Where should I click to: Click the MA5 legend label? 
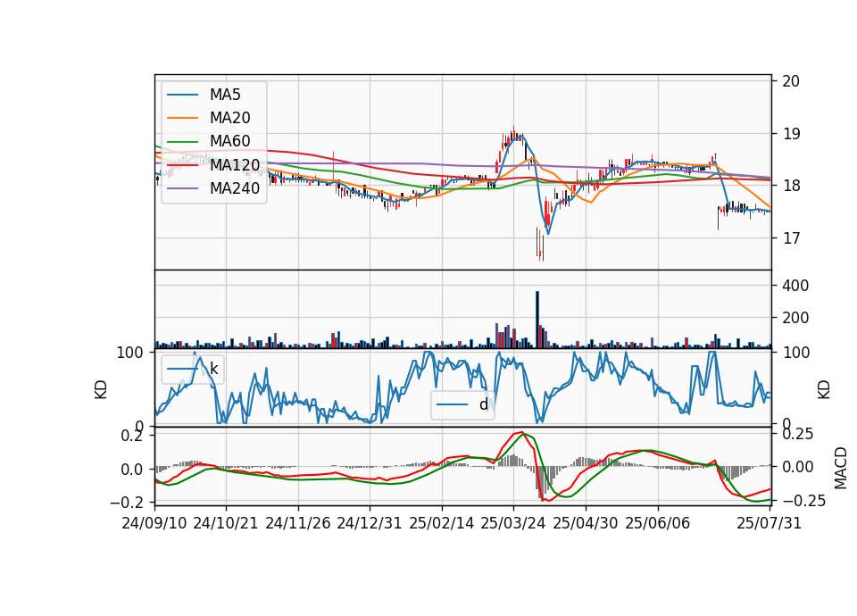[x=225, y=95]
